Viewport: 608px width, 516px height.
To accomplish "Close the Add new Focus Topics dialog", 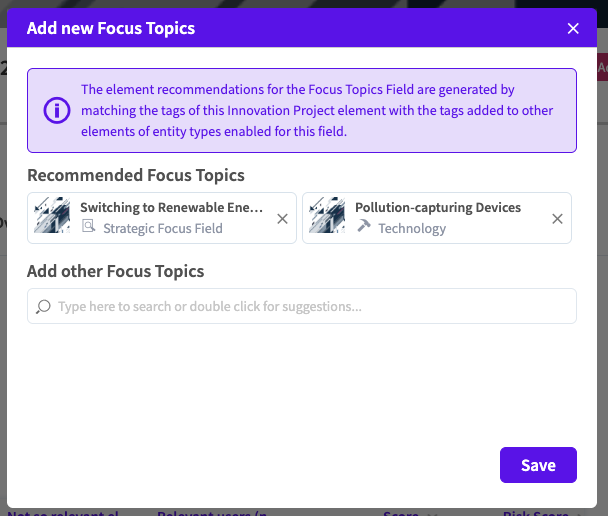I will pyautogui.click(x=573, y=28).
